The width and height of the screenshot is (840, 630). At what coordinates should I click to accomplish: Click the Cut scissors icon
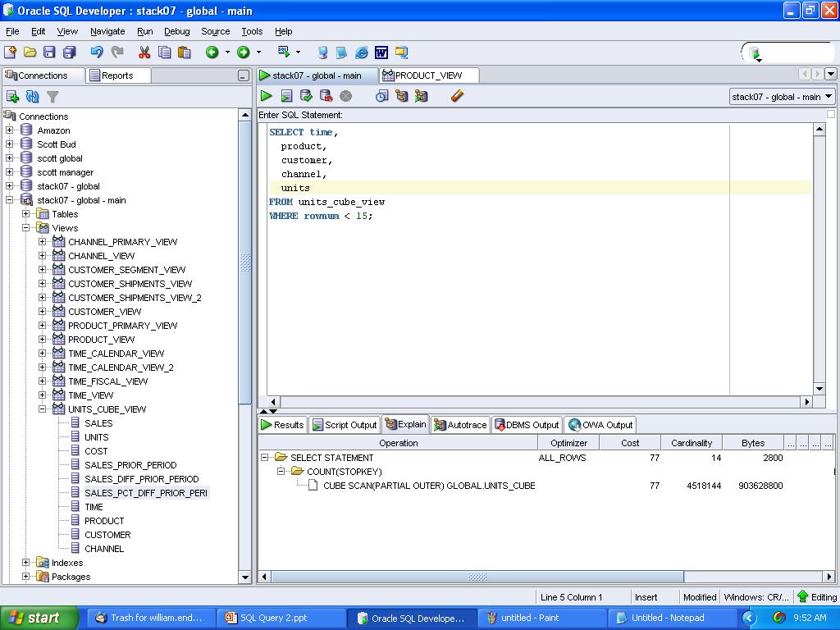click(x=144, y=52)
